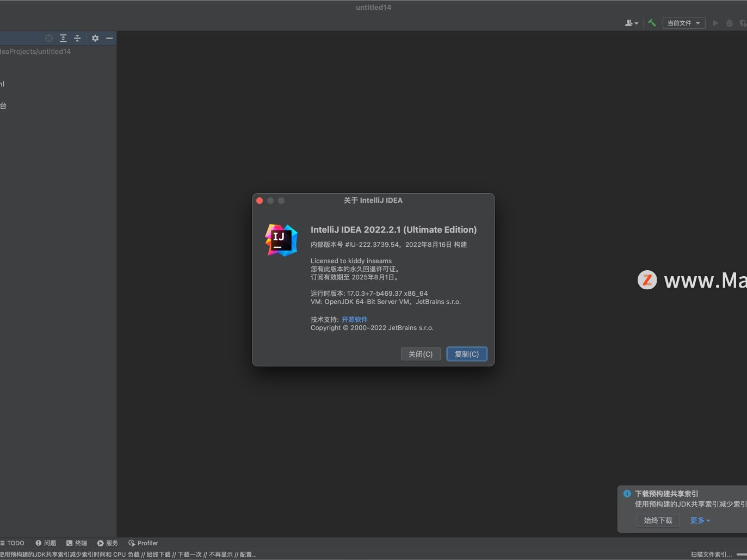Open the 终端 (Terminal) tool window
Image resolution: width=747 pixels, height=560 pixels.
click(x=77, y=543)
